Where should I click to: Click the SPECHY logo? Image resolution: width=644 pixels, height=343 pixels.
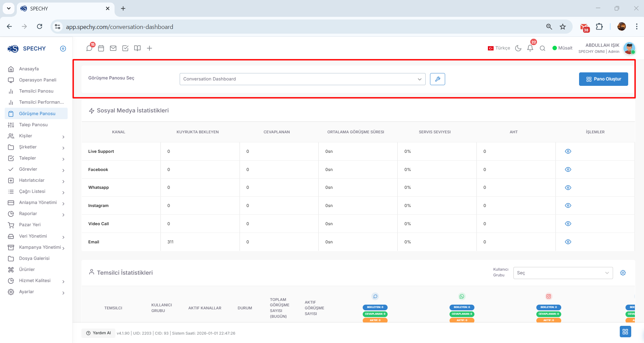27,48
